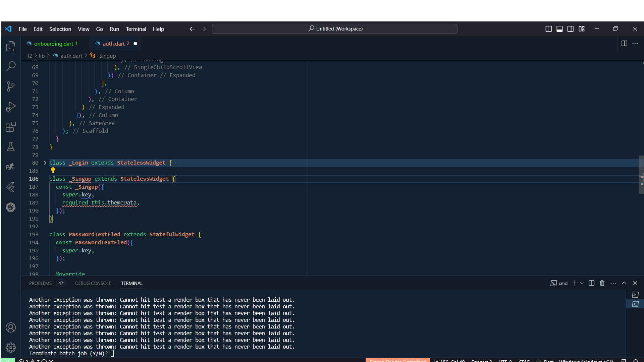644x362 pixels.
Task: Click the lib breadcrumb folder
Action: pos(42,56)
